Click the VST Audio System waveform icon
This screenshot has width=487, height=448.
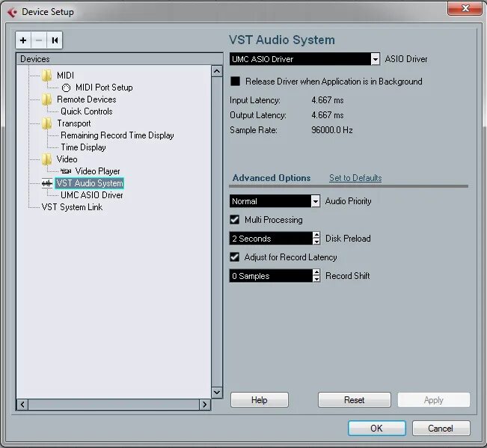[x=47, y=183]
